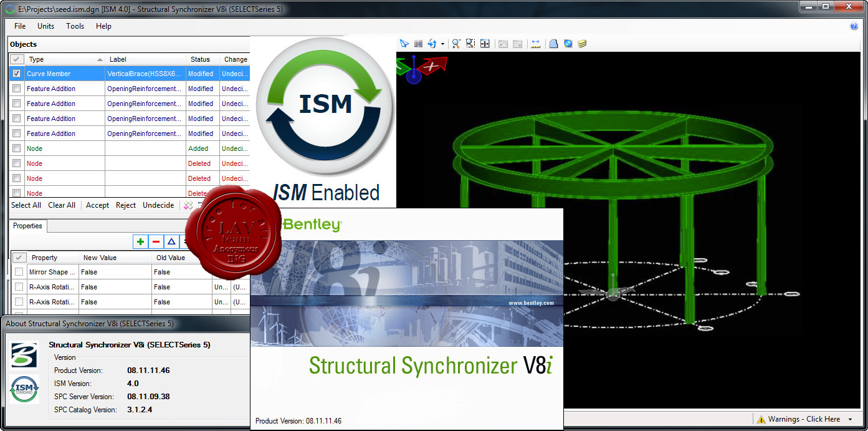Click the blue triangle delta filter button
This screenshot has width=868, height=431.
click(x=172, y=241)
